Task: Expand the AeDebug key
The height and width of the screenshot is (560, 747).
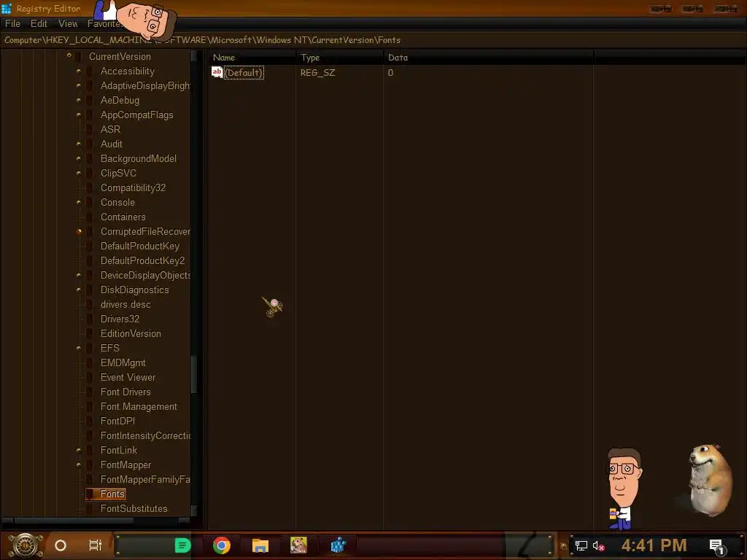Action: click(x=79, y=100)
